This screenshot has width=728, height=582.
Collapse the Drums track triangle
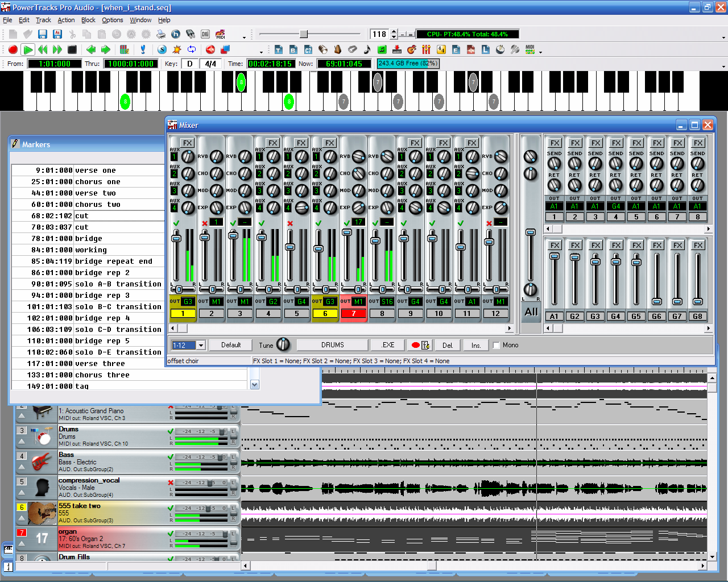(22, 442)
